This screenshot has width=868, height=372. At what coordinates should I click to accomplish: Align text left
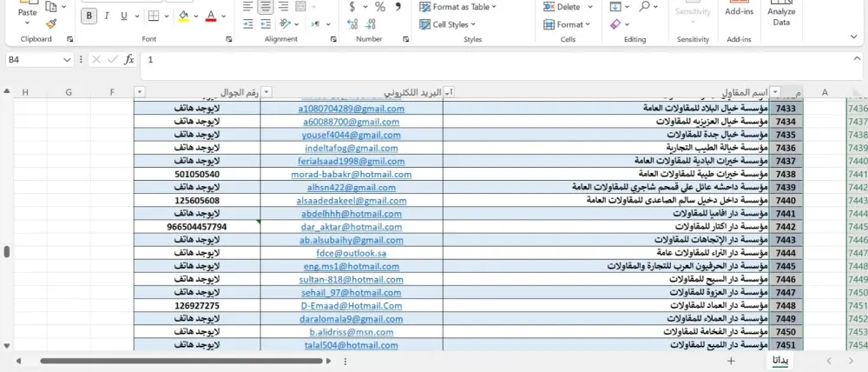tap(248, 6)
